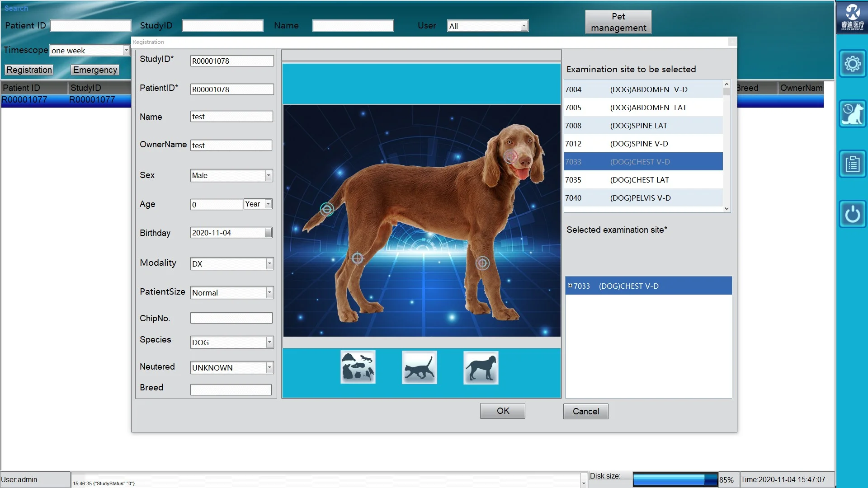The height and width of the screenshot is (488, 868).
Task: Click the power off icon
Action: (852, 214)
